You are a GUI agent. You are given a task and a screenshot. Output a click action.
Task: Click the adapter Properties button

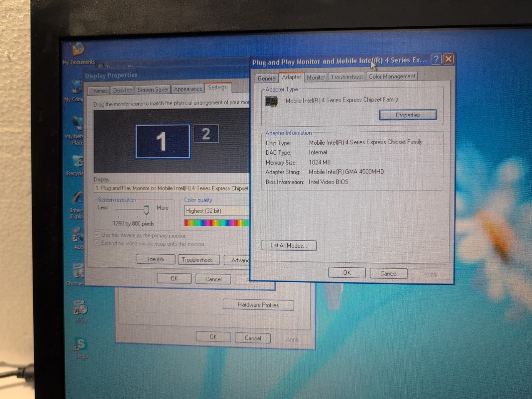408,115
